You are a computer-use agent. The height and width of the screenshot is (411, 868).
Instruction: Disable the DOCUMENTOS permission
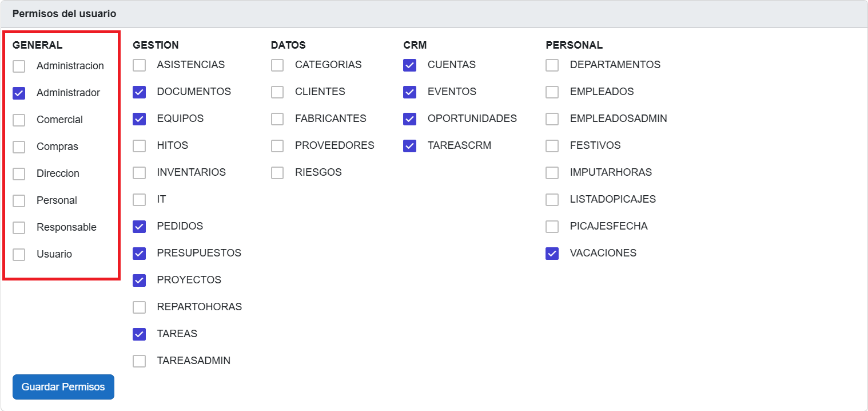[x=140, y=92]
